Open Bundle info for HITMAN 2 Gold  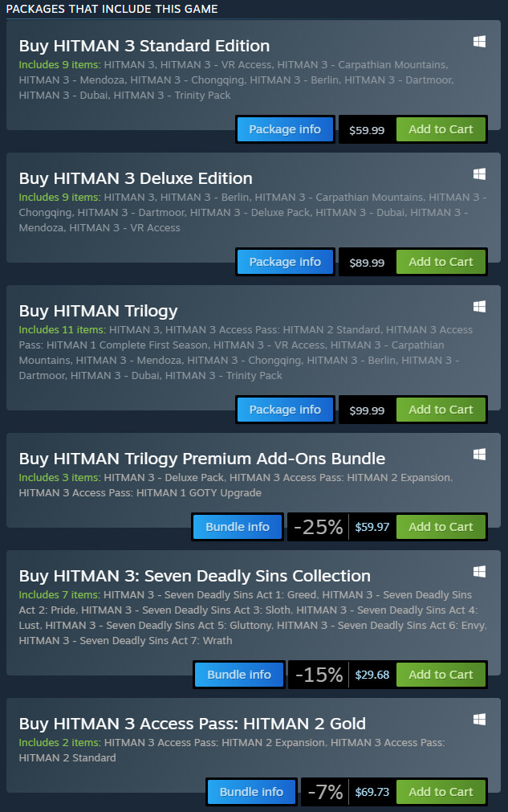click(x=251, y=792)
